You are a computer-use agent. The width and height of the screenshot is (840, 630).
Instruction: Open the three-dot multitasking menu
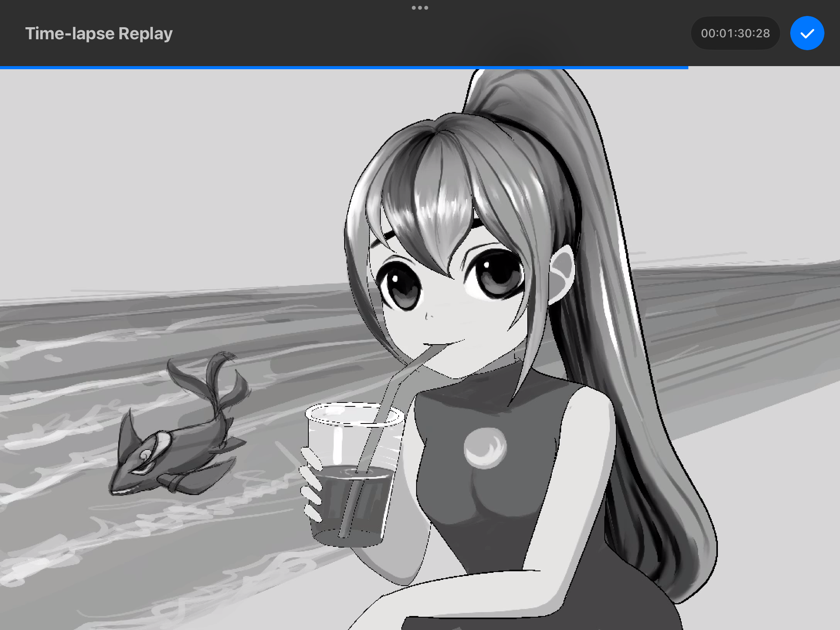(x=420, y=8)
